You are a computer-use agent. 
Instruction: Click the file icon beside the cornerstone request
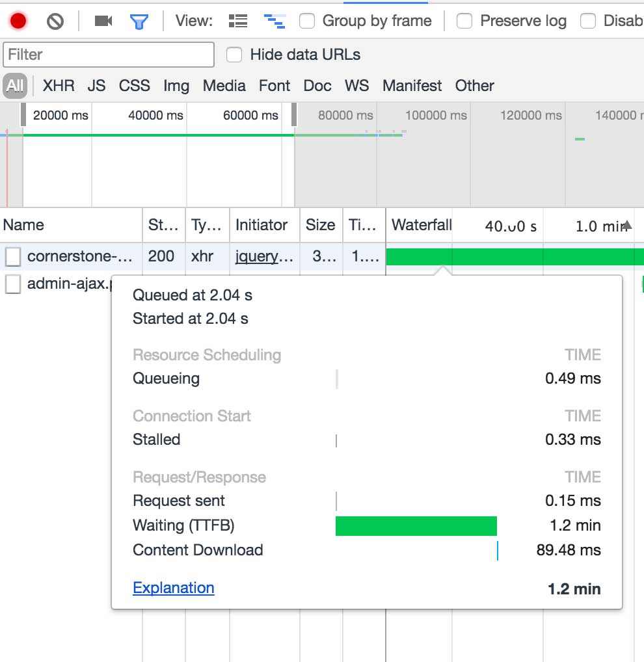(13, 257)
